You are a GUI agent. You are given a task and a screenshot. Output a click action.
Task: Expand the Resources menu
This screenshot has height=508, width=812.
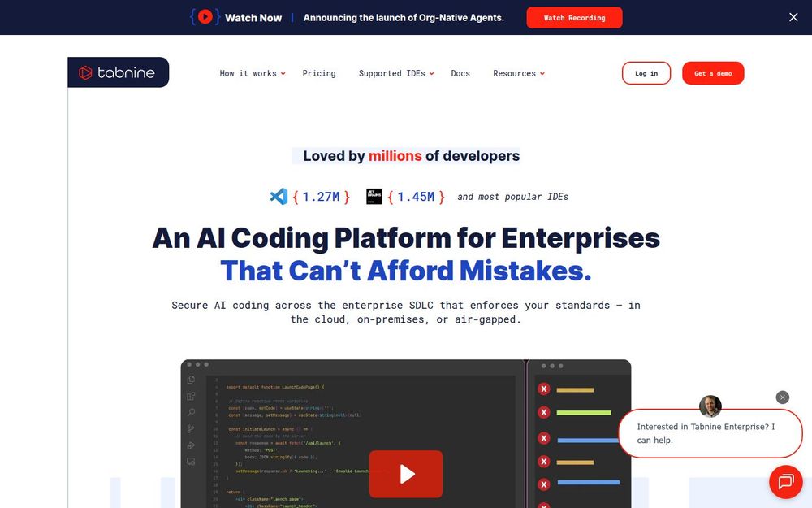(518, 74)
